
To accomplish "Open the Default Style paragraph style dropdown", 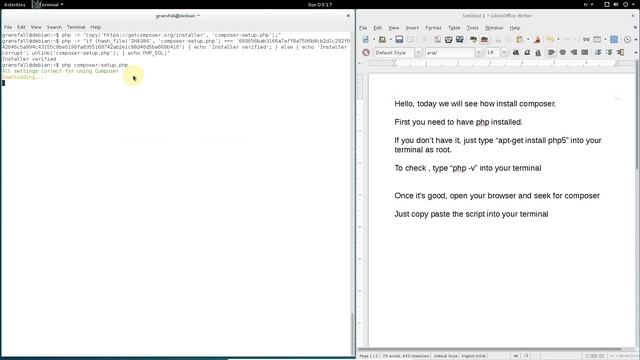I will coord(419,52).
